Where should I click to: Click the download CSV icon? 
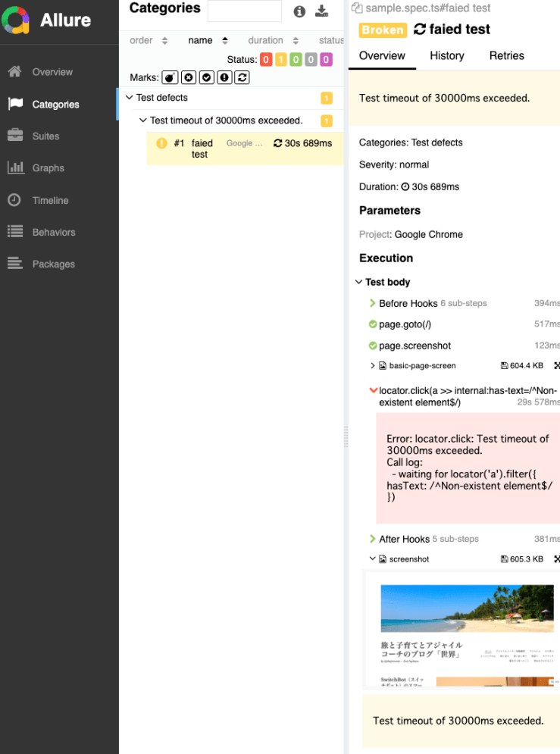322,11
